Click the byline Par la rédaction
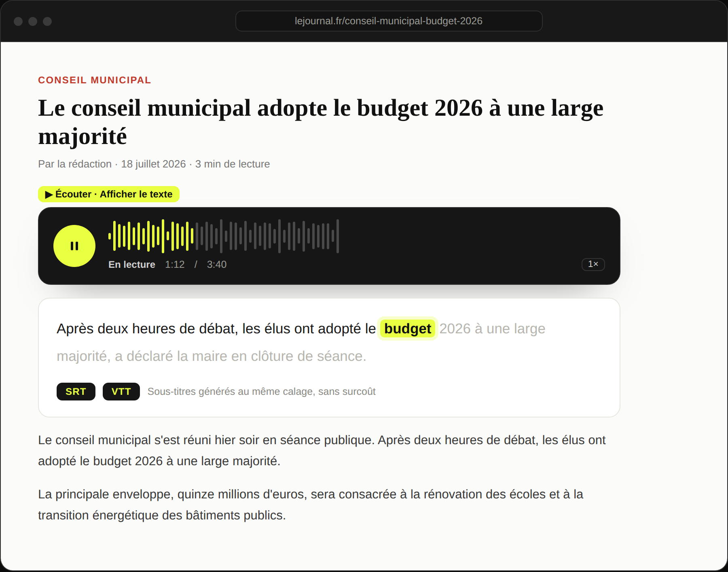Image resolution: width=728 pixels, height=572 pixels. (75, 164)
